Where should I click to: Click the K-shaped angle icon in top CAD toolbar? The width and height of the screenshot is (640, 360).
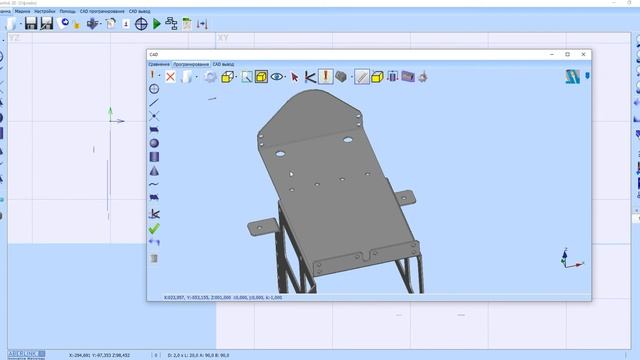310,77
